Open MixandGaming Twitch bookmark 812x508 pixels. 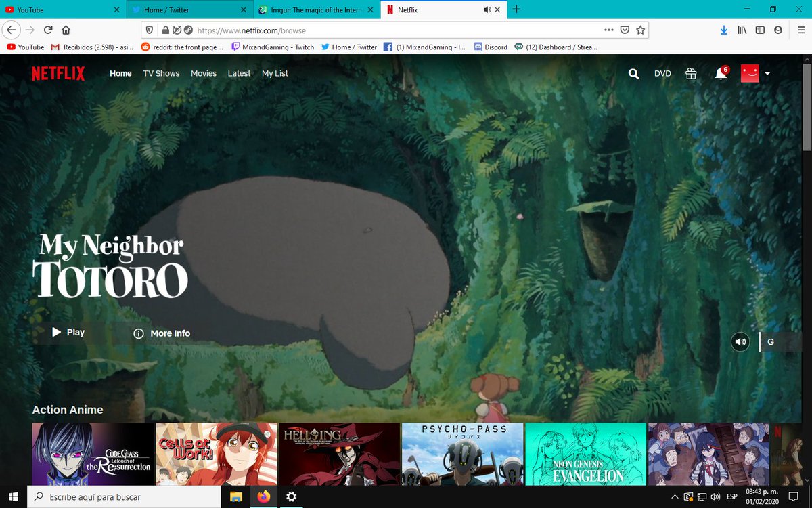click(x=273, y=47)
